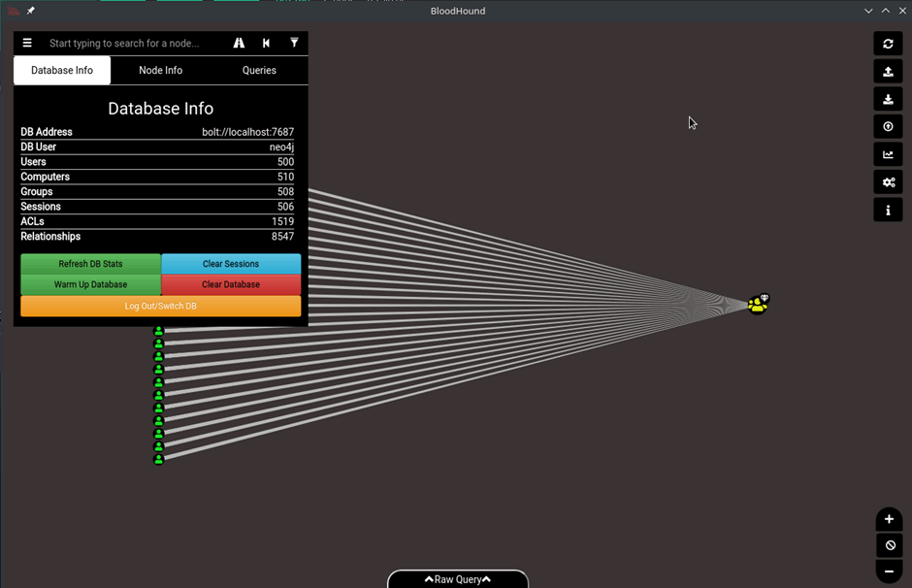Click Refresh DB Stats button
Image resolution: width=912 pixels, height=588 pixels.
pyautogui.click(x=91, y=264)
